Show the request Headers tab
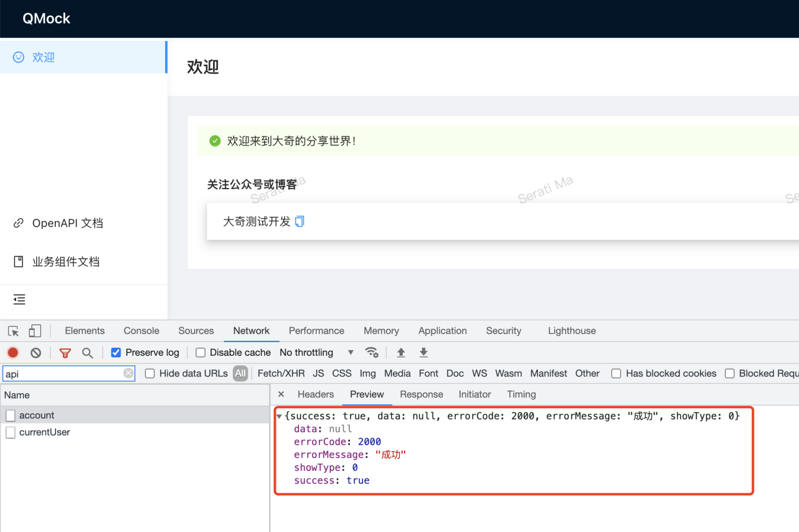The width and height of the screenshot is (799, 532). pyautogui.click(x=316, y=394)
